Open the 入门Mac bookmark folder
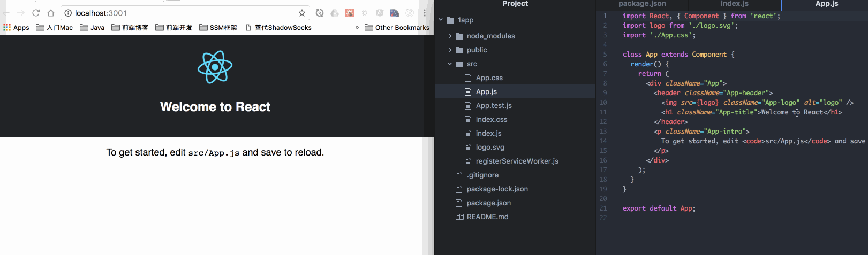The image size is (868, 255). coord(54,27)
